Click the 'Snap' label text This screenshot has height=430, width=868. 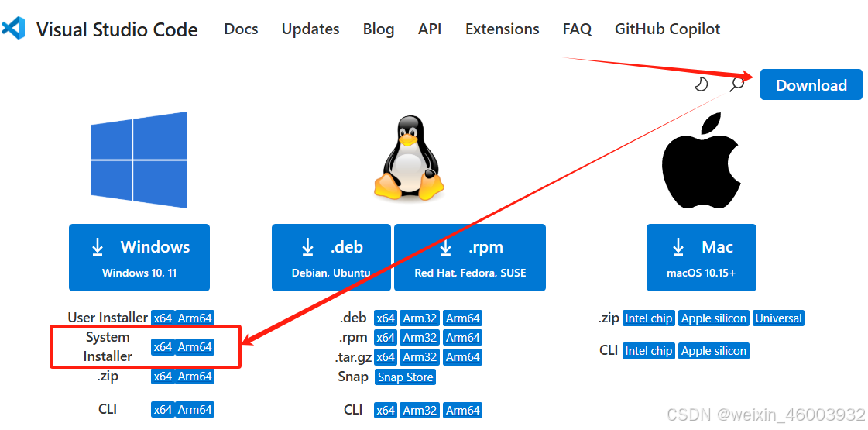353,377
